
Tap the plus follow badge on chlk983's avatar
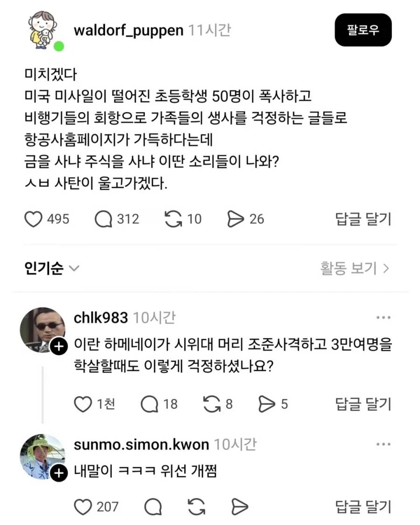tap(59, 347)
